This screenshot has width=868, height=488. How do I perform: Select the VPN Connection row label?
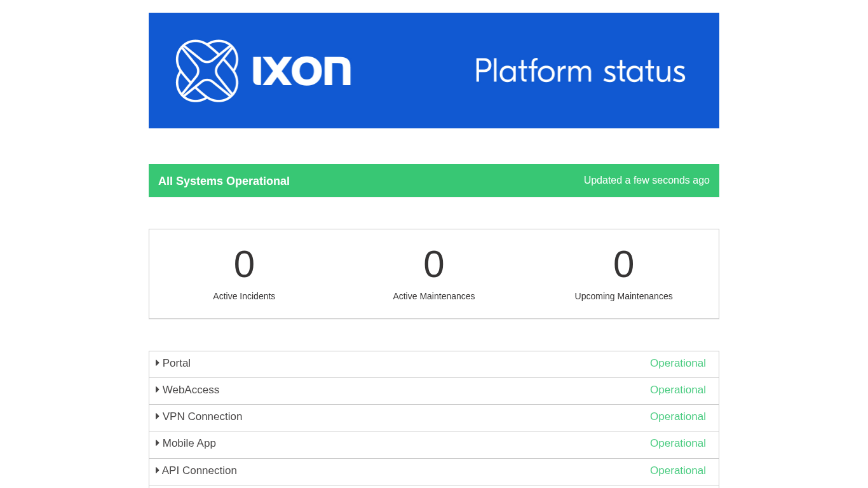tap(202, 417)
